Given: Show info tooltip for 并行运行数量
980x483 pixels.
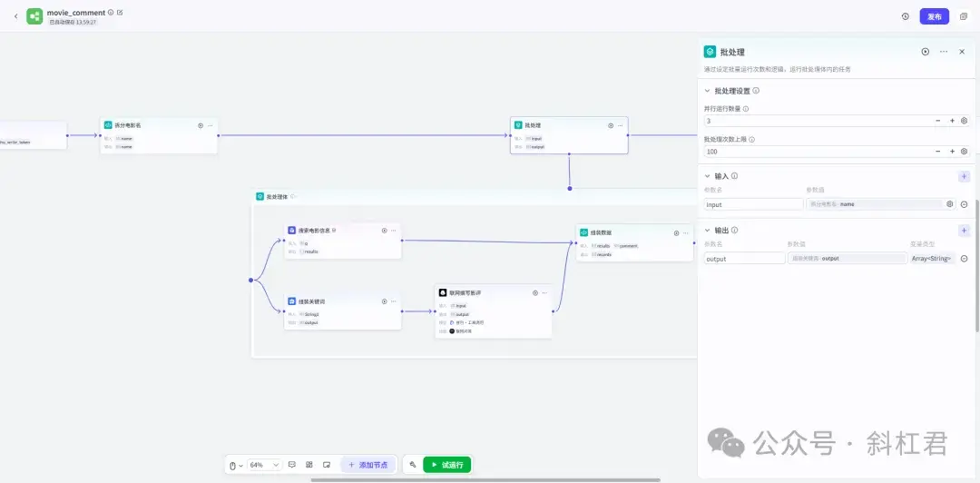Looking at the screenshot, I should (x=746, y=108).
